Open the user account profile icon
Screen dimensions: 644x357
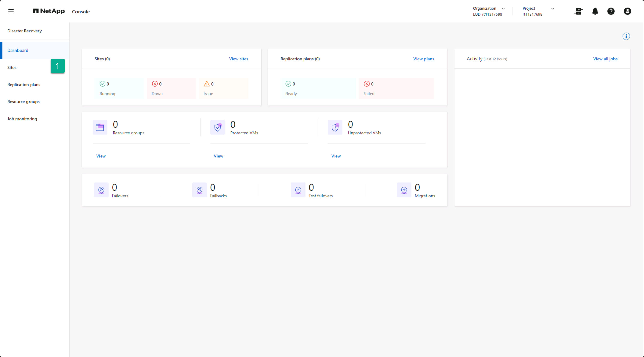point(627,11)
